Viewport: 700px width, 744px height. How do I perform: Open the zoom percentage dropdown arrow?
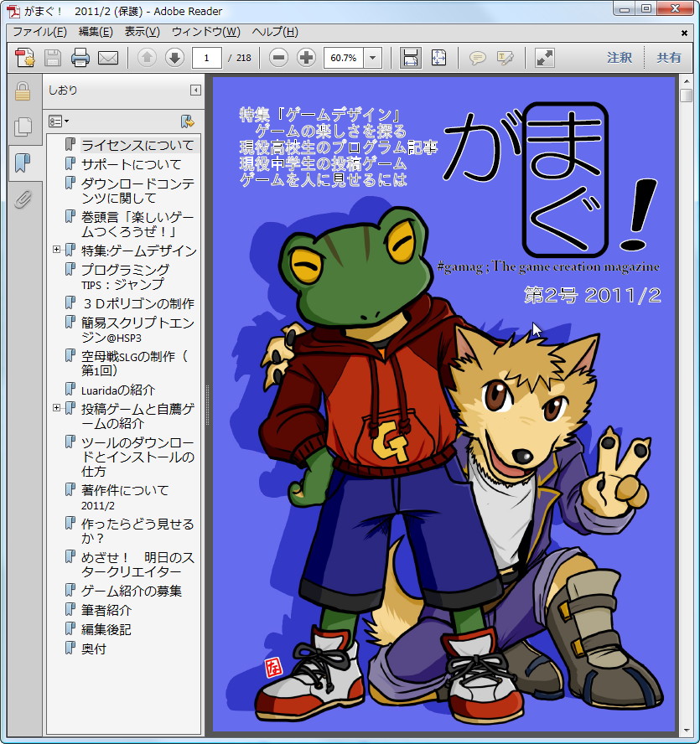coord(373,58)
